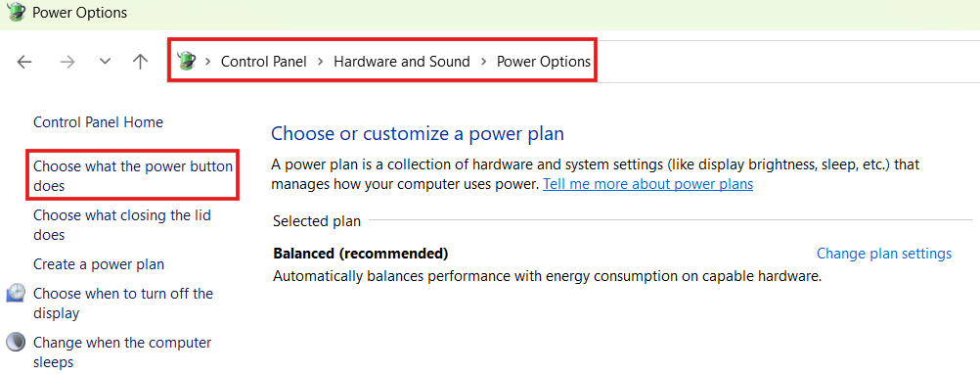Click the clock icon beside turn off display

16,293
